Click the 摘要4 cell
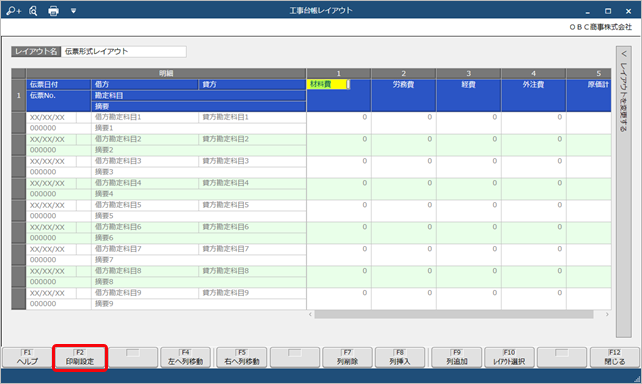The height and width of the screenshot is (384, 642). tap(199, 194)
